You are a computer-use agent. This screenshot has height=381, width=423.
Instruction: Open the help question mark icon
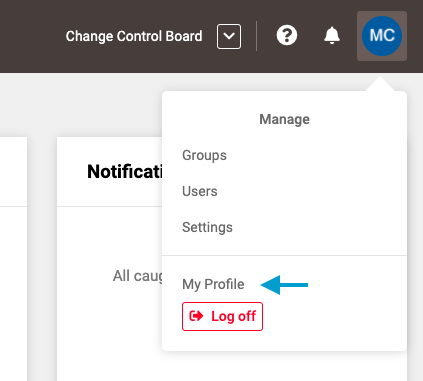click(287, 35)
